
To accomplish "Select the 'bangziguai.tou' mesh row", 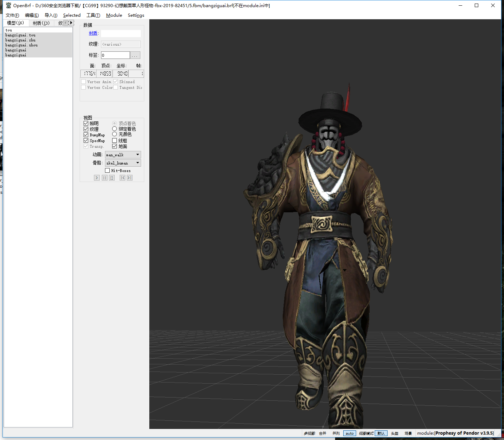I will [x=38, y=35].
